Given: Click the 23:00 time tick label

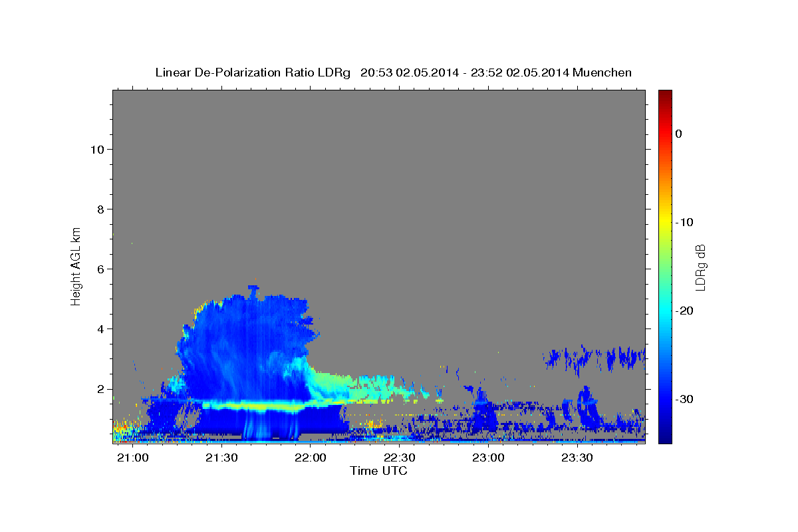Looking at the screenshot, I should coord(489,458).
